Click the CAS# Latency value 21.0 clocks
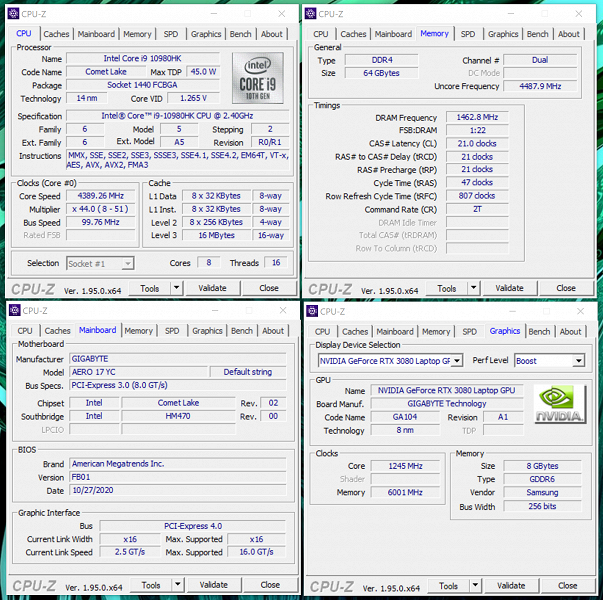The image size is (603, 600). coord(477,143)
